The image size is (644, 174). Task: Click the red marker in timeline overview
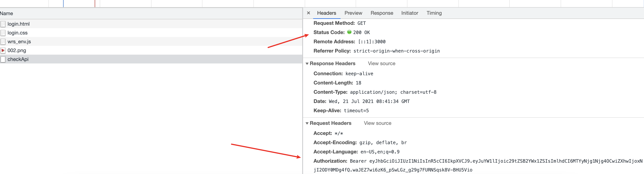coord(95,4)
